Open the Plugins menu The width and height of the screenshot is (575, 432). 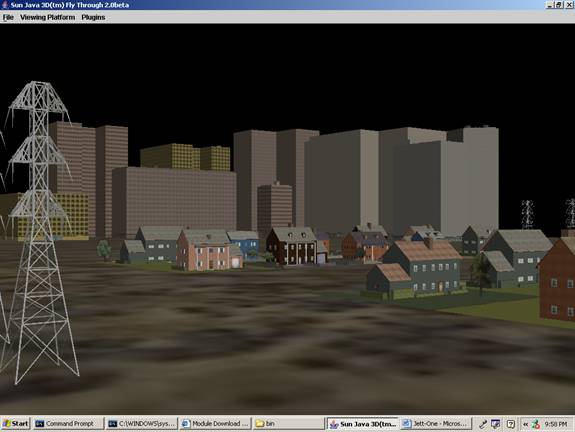point(93,17)
